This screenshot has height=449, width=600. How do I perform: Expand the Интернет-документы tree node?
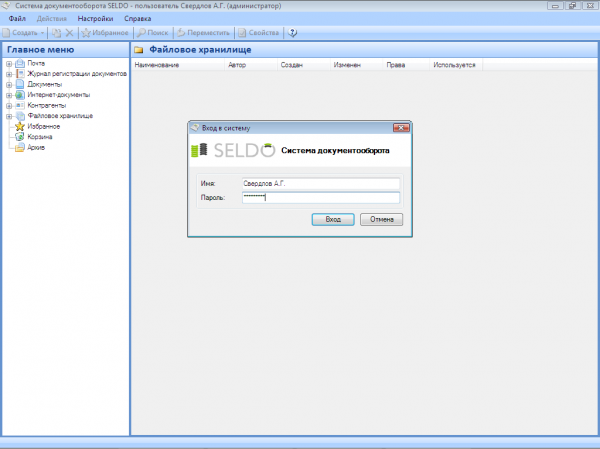coord(9,95)
